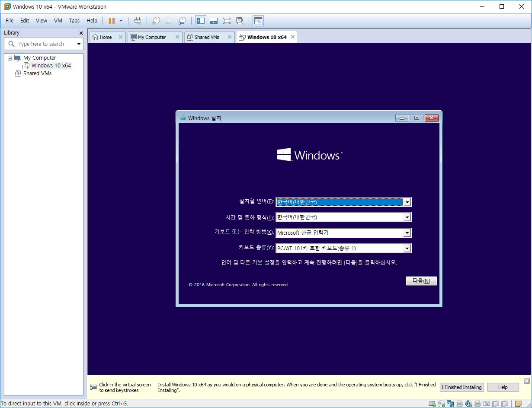Close the Shared VMs tab
This screenshot has width=532, height=408.
(230, 37)
